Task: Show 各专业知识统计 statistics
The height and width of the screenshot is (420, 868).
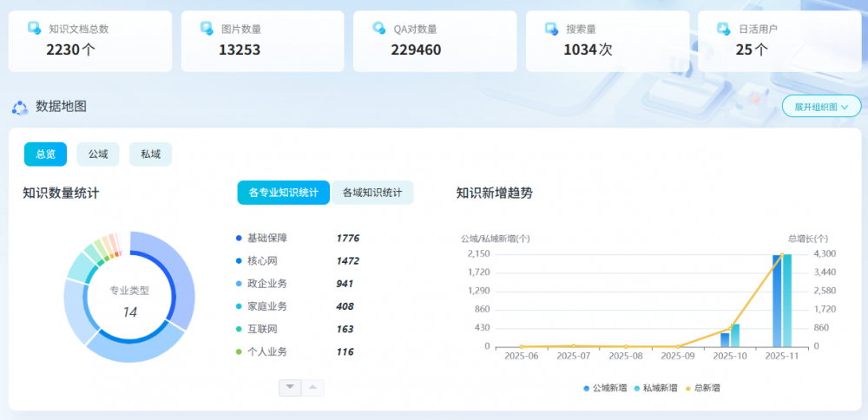Action: coord(283,193)
